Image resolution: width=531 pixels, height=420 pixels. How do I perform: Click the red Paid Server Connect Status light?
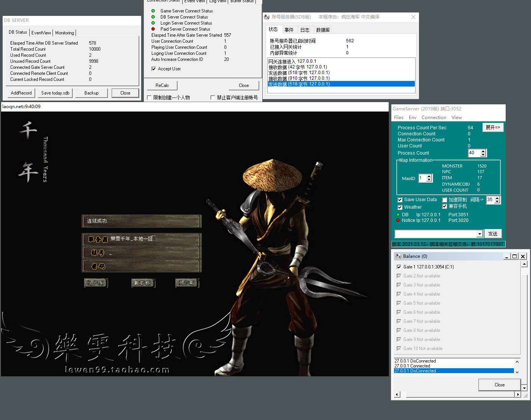[x=154, y=29]
